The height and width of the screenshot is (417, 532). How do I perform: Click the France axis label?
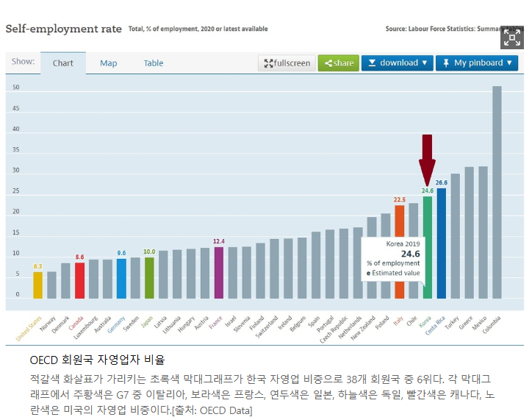click(x=216, y=322)
